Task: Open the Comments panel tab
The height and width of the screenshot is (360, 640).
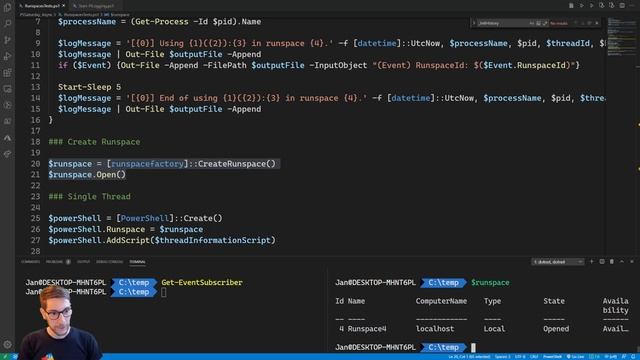Action: 31,262
